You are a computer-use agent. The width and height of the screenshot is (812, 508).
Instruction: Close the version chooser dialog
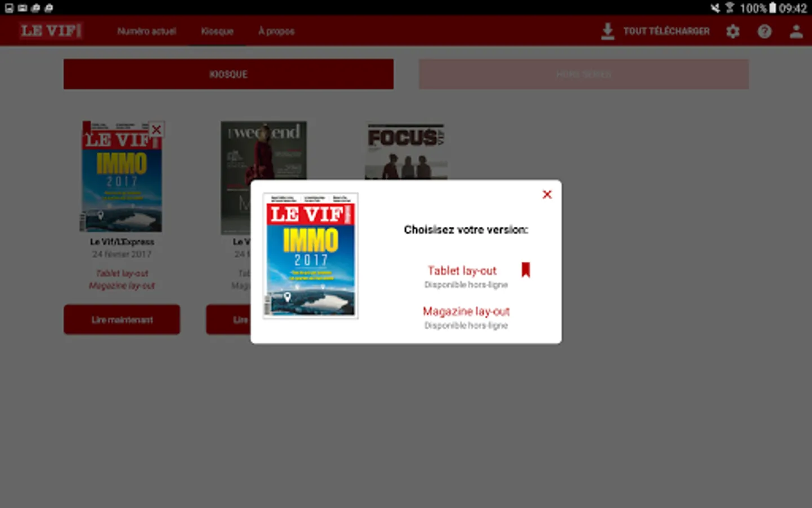547,194
